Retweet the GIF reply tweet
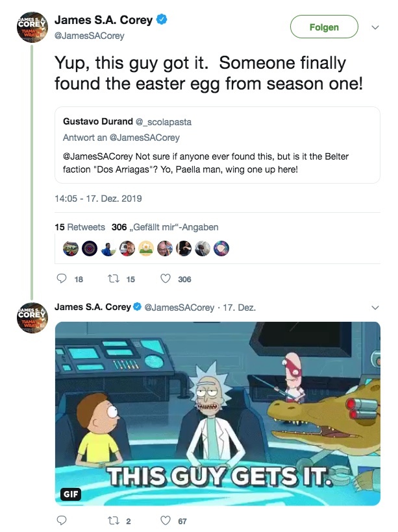 (x=113, y=520)
